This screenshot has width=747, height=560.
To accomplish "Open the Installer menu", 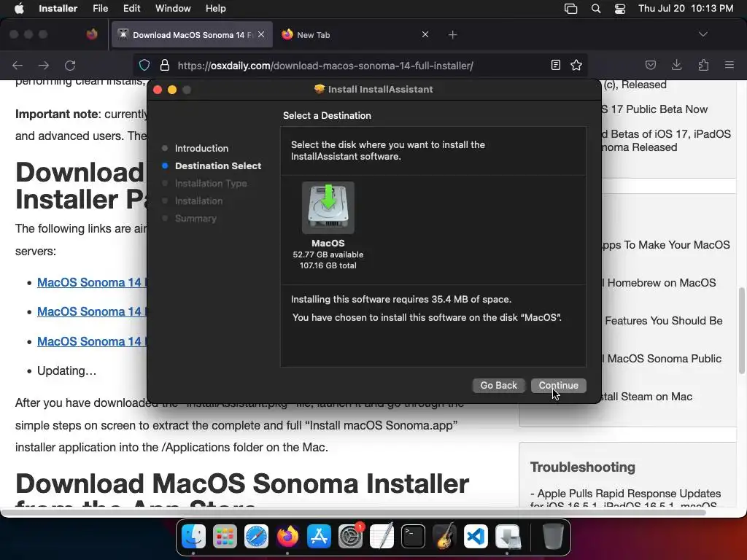I will pos(58,8).
